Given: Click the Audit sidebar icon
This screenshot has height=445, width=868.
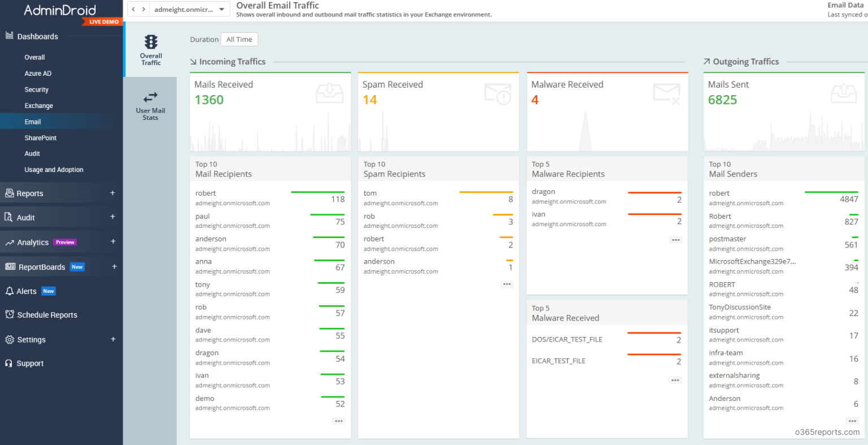Looking at the screenshot, I should click(8, 217).
